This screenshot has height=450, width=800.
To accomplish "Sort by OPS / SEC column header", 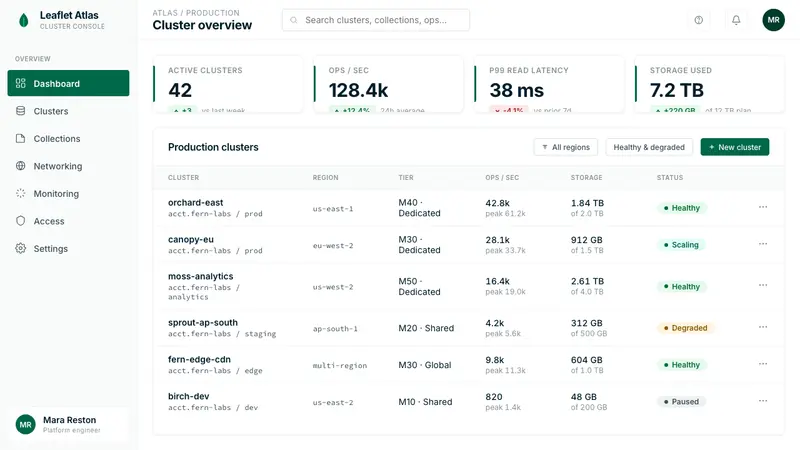I will (502, 178).
